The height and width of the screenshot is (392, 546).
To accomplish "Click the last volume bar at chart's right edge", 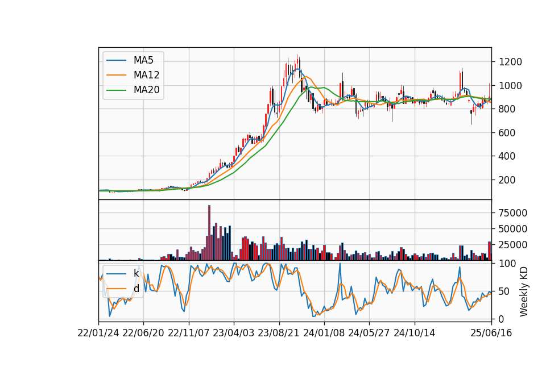I will [489, 251].
